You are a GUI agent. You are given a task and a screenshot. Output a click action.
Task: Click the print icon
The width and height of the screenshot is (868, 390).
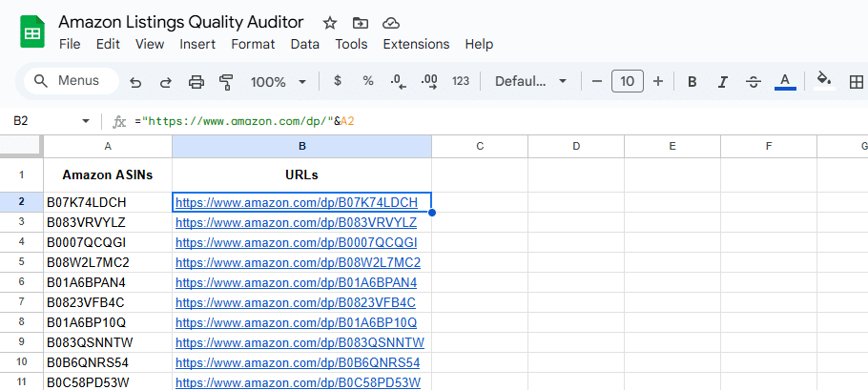[x=196, y=82]
